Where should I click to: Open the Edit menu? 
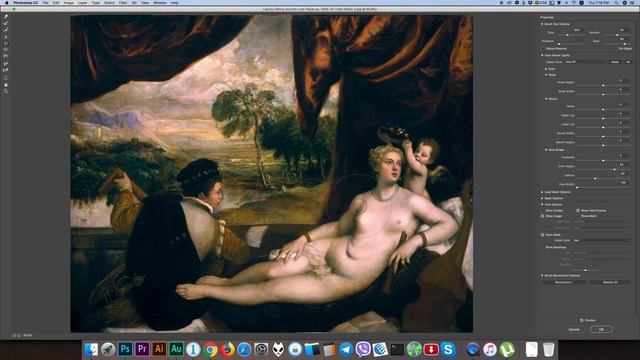point(56,2)
